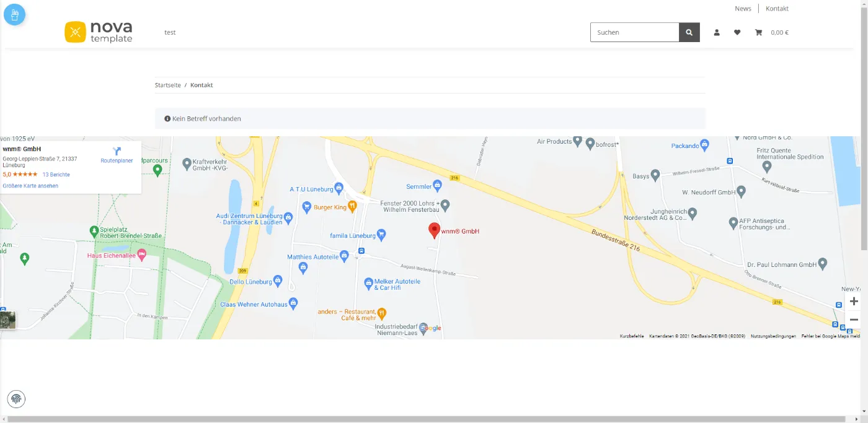The height and width of the screenshot is (423, 868).
Task: Click the Air Products marker
Action: pos(578,141)
